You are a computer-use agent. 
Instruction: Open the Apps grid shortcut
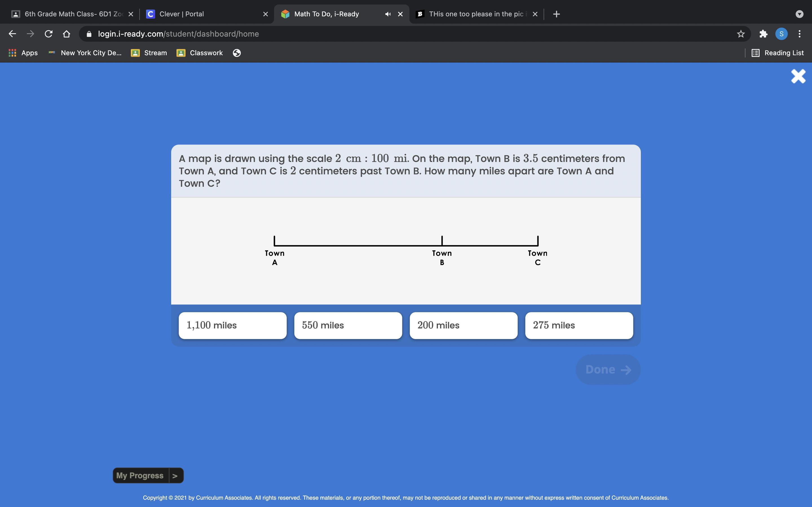(23, 53)
